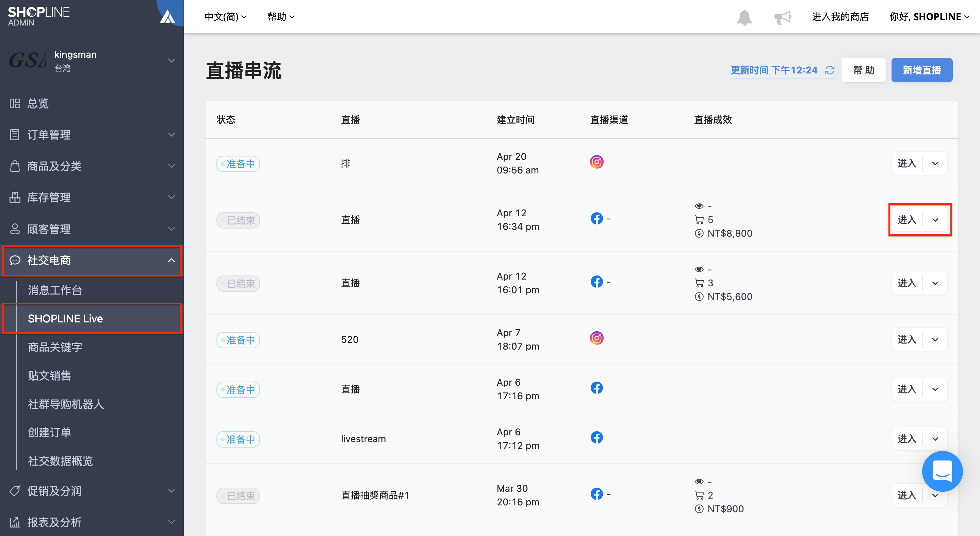The width and height of the screenshot is (980, 536).
Task: Open the chat support bubble icon
Action: coord(942,471)
